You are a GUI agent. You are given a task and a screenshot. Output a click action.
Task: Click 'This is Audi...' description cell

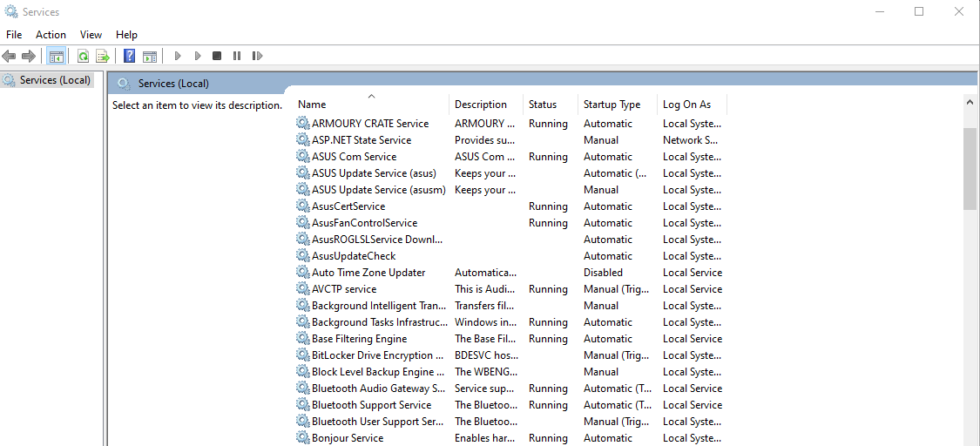[485, 289]
